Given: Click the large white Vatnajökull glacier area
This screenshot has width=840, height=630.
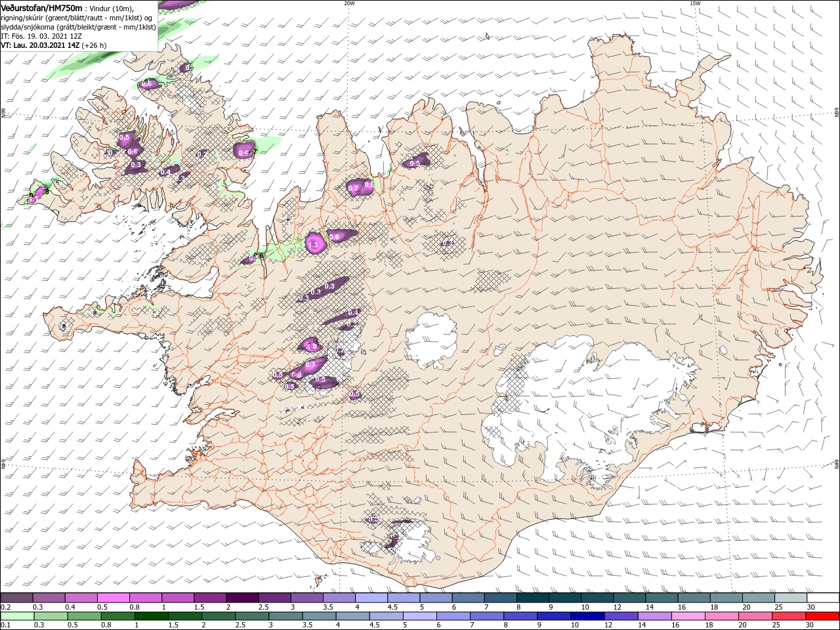Looking at the screenshot, I should [x=591, y=407].
